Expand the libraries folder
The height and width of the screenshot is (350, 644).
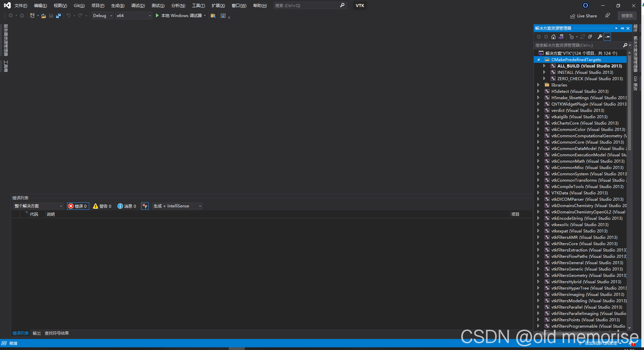point(538,85)
